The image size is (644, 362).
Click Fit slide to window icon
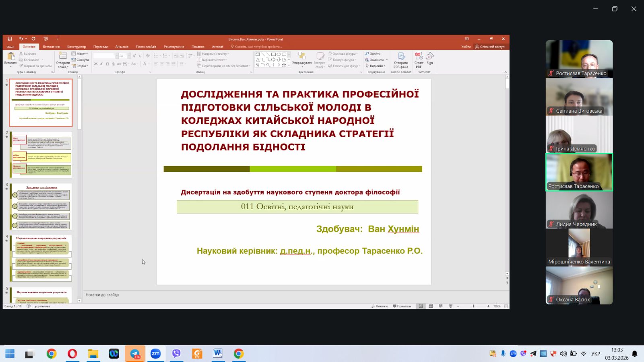[x=506, y=306]
